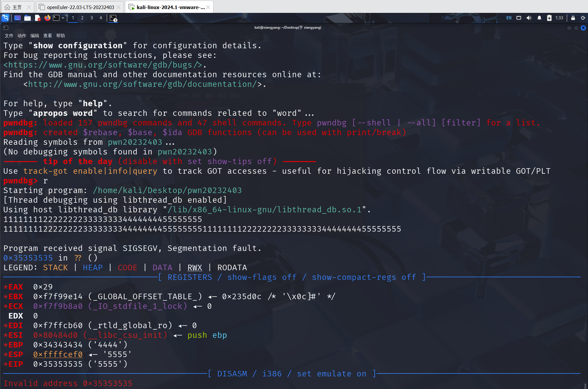Switch keyboard layout via EN indicator
The image size is (588, 389).
click(x=509, y=18)
